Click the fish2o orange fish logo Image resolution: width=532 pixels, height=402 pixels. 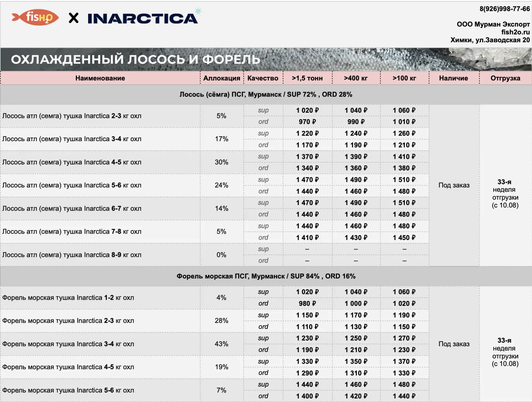[35, 17]
